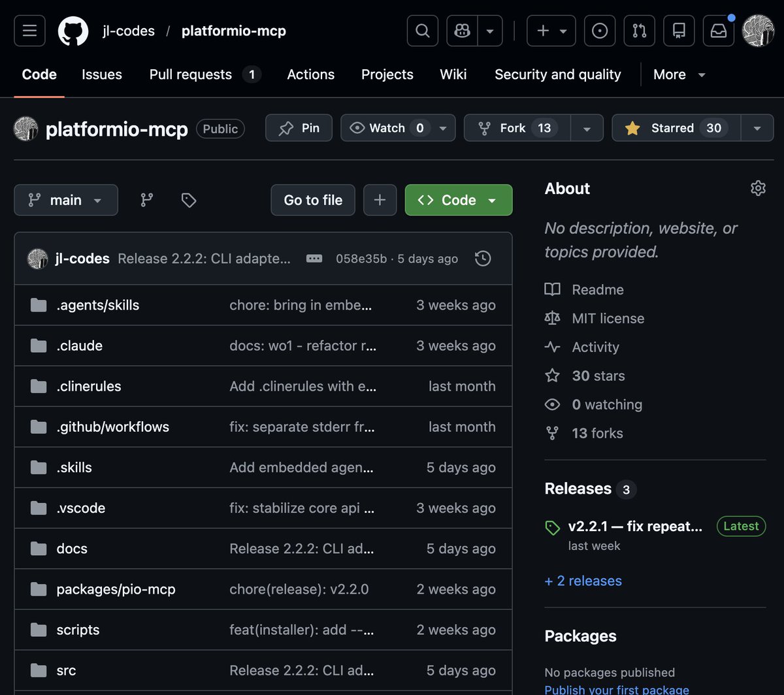This screenshot has height=695, width=784.
Task: Open the chore(release): v2.2.0 commit message
Action: [x=299, y=589]
